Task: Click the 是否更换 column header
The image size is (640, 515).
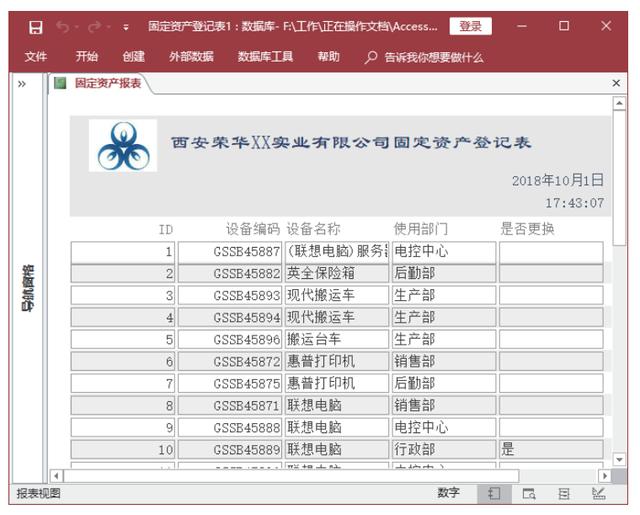Action: [527, 229]
